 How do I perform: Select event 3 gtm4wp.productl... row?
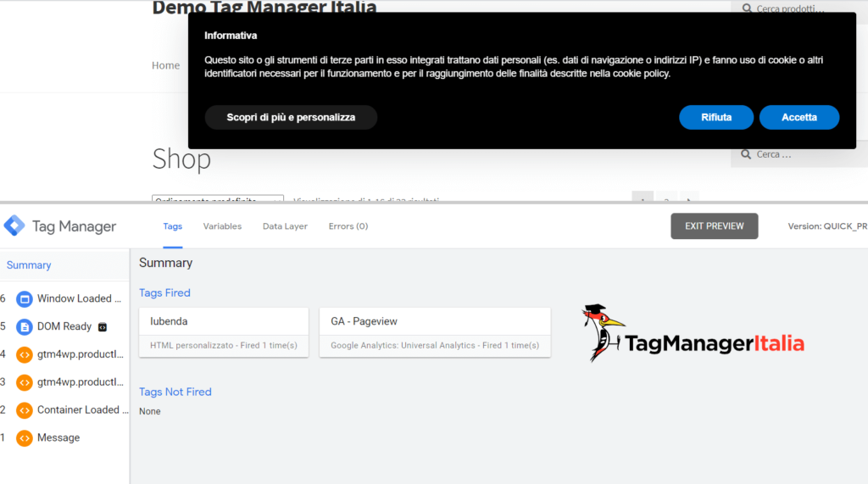64,382
